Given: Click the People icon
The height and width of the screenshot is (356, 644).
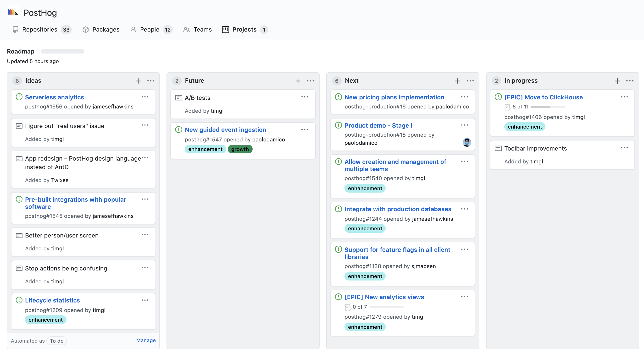Looking at the screenshot, I should 133,29.
